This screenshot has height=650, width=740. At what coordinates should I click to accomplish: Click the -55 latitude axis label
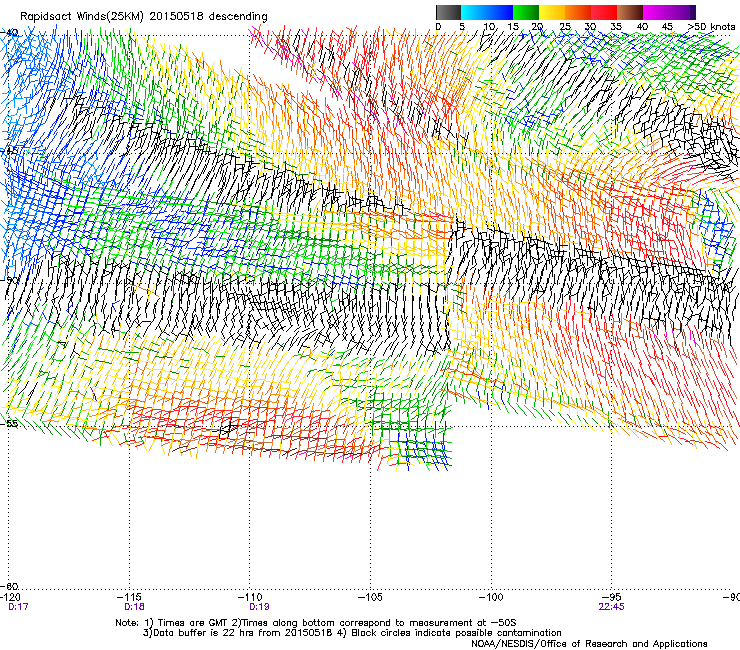[9, 423]
